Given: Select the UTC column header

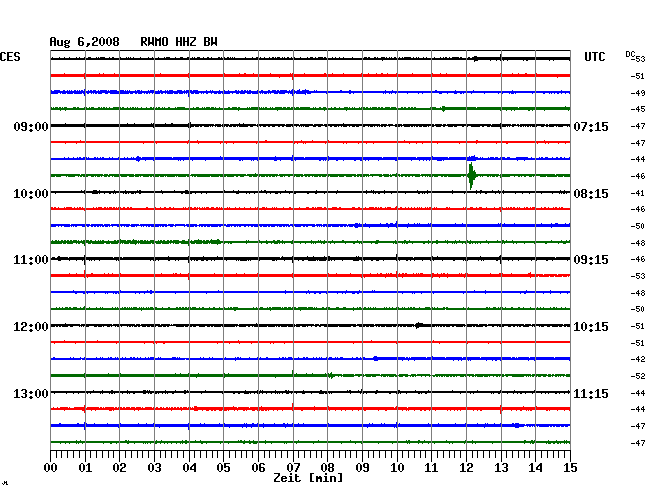Looking at the screenshot, I should pyautogui.click(x=594, y=57).
